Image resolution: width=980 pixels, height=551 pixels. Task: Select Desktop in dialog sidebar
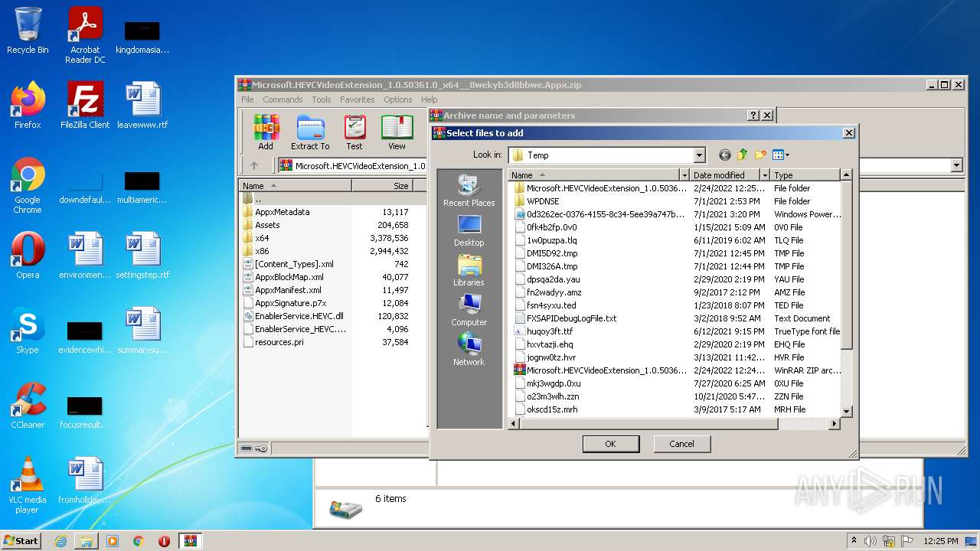(x=469, y=230)
